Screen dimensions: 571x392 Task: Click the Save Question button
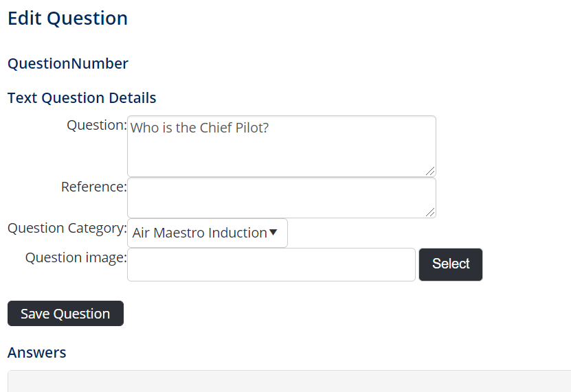pos(65,314)
